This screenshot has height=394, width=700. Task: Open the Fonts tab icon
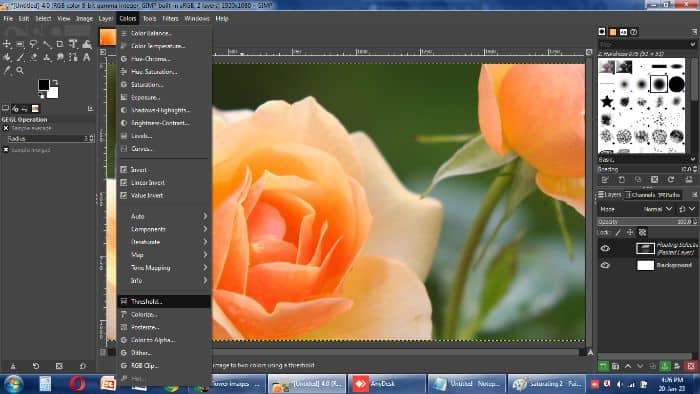pos(623,32)
